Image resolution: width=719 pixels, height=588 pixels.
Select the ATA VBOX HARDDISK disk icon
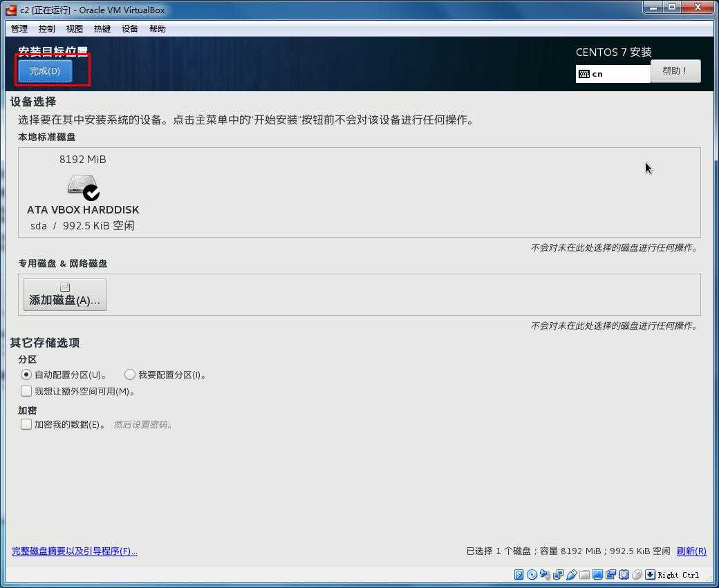(84, 187)
